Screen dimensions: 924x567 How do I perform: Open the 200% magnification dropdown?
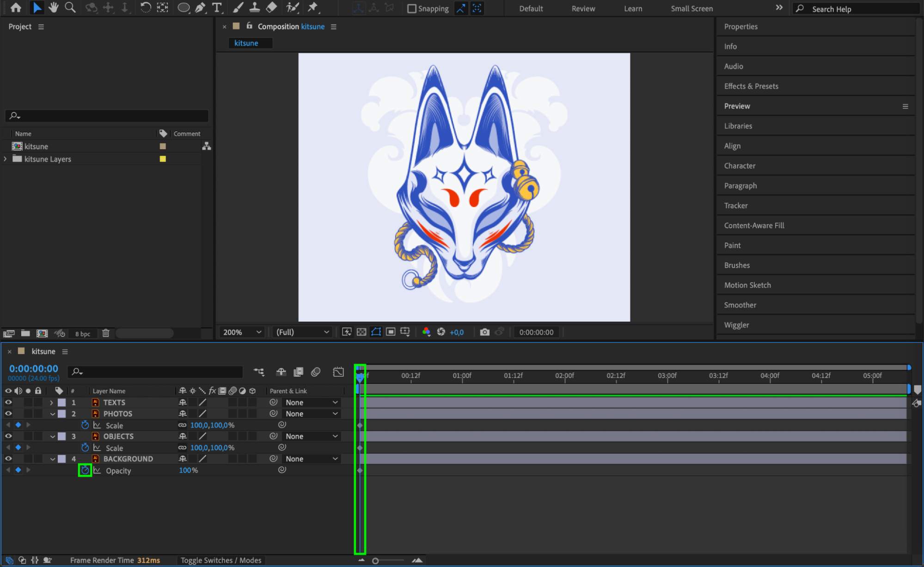tap(242, 332)
